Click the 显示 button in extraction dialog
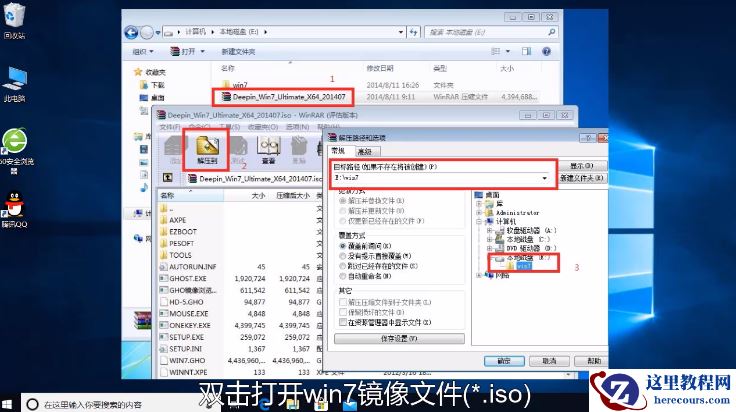Screen dimensions: 736x412 pos(582,166)
